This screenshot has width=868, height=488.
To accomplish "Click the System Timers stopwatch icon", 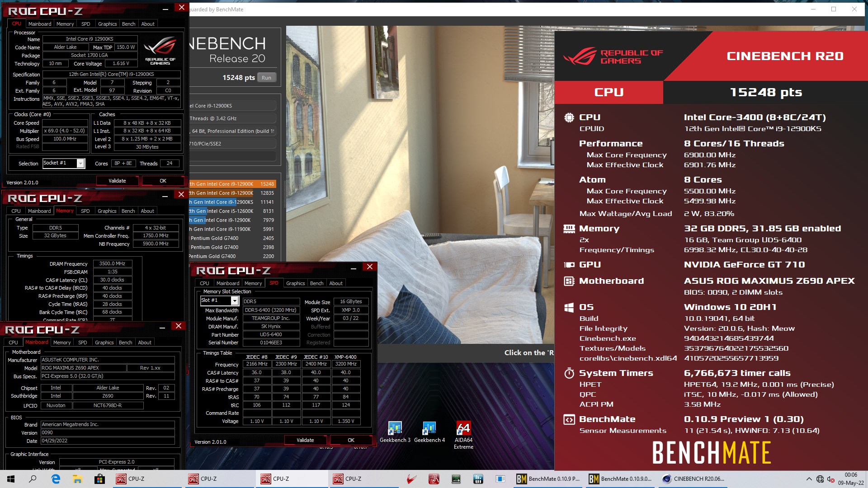I will (x=569, y=373).
